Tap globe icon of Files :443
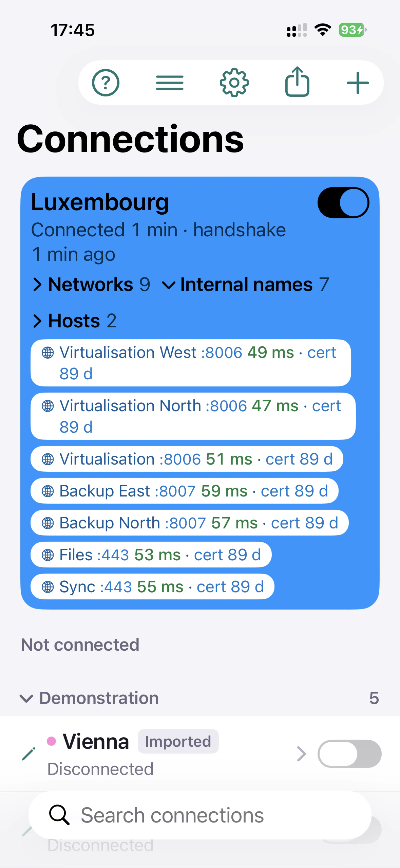 pos(47,555)
